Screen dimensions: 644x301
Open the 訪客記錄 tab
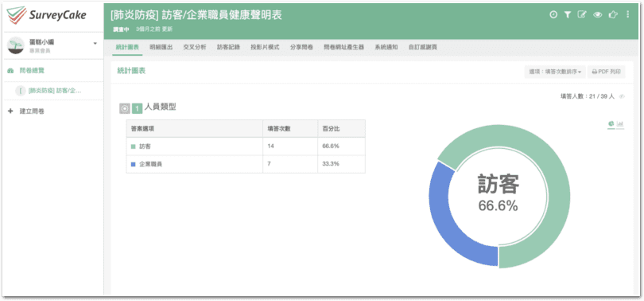click(x=228, y=47)
